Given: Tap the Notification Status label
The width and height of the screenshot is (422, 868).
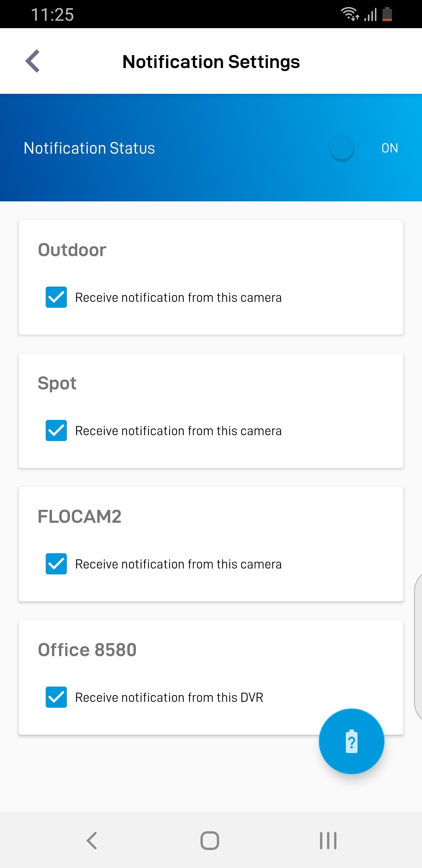Looking at the screenshot, I should point(89,148).
